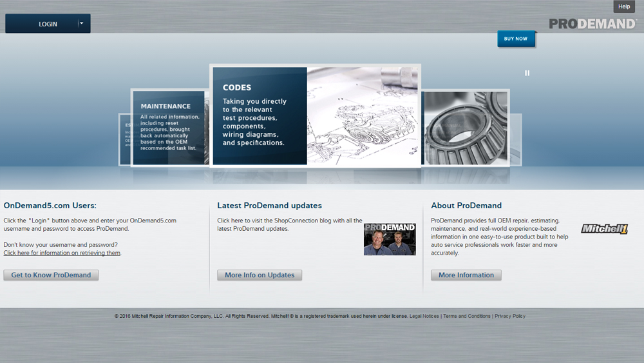Click the Latest ProDemand updates heading
The width and height of the screenshot is (644, 363).
point(269,206)
